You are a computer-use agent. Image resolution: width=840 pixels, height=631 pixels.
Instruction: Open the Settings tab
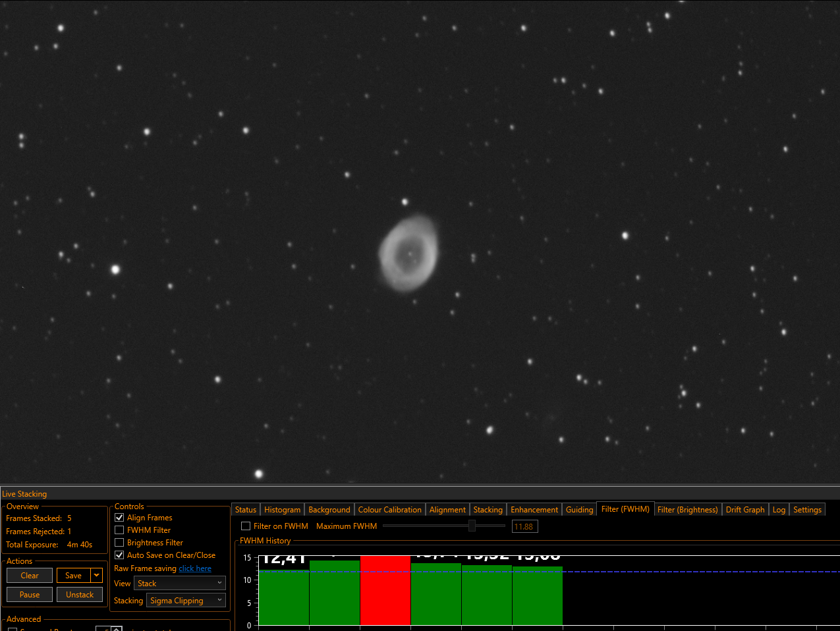click(x=807, y=510)
